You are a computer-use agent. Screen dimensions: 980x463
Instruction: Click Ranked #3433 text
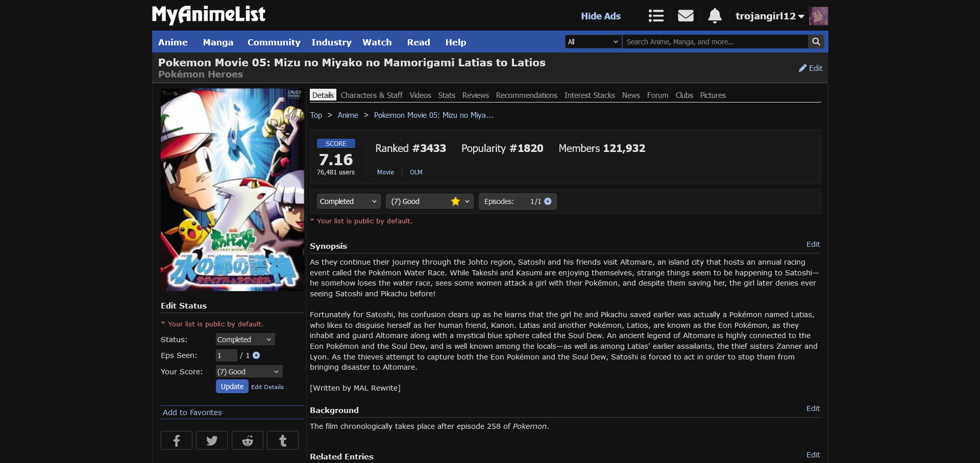410,148
